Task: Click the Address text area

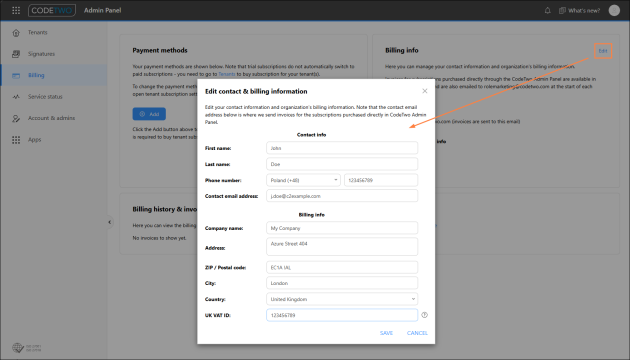Action: click(342, 246)
